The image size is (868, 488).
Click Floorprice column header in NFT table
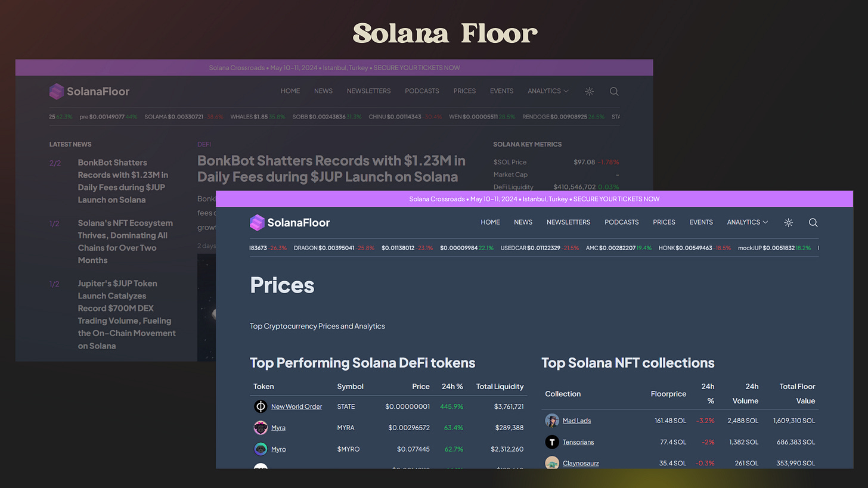click(668, 394)
